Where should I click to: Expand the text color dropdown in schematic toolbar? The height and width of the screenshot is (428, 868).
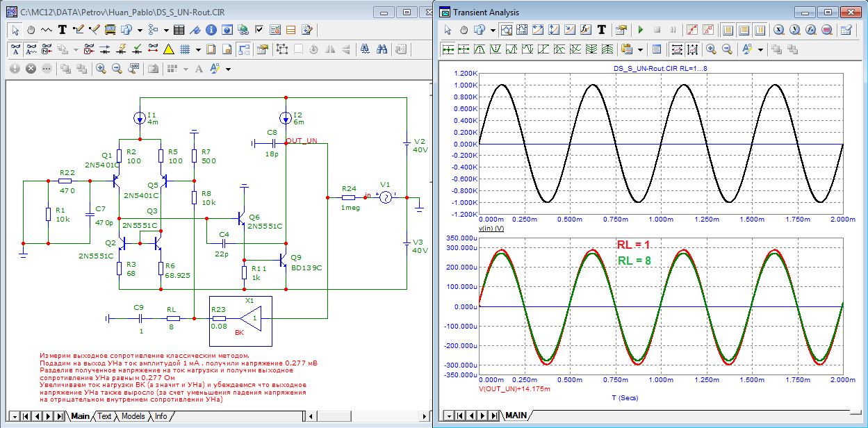coord(228,69)
